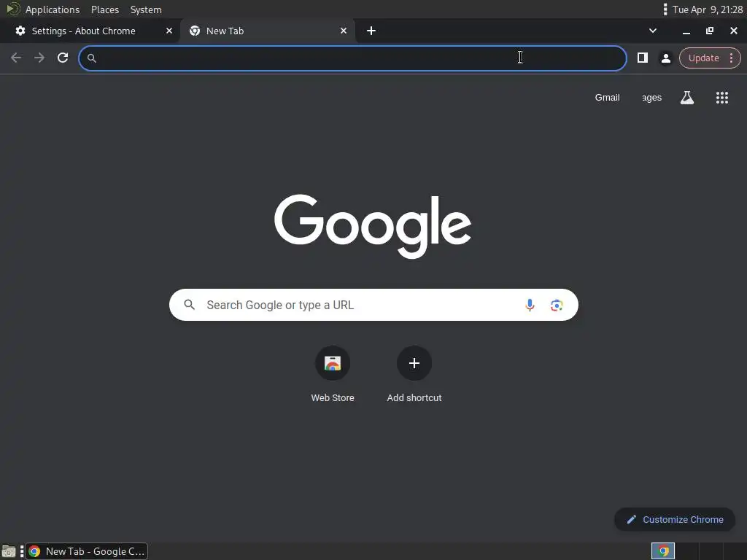Click the clock Tue Apr 9, 21:28

pos(708,9)
